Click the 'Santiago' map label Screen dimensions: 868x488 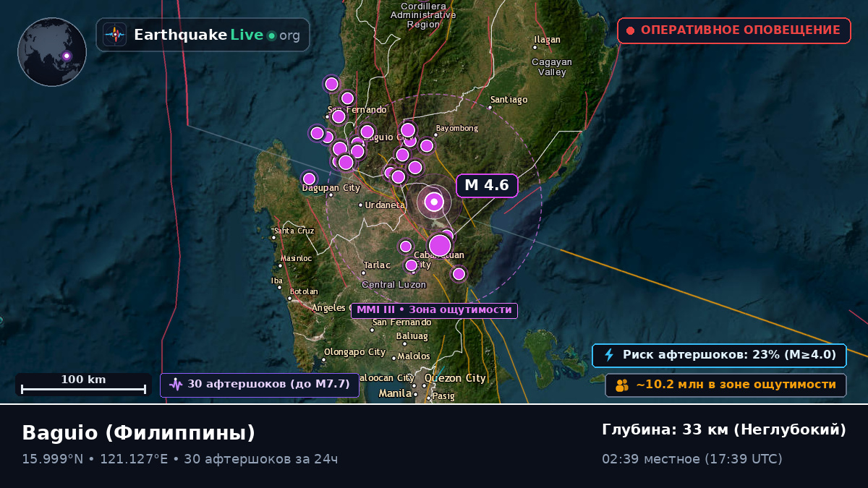pyautogui.click(x=509, y=100)
